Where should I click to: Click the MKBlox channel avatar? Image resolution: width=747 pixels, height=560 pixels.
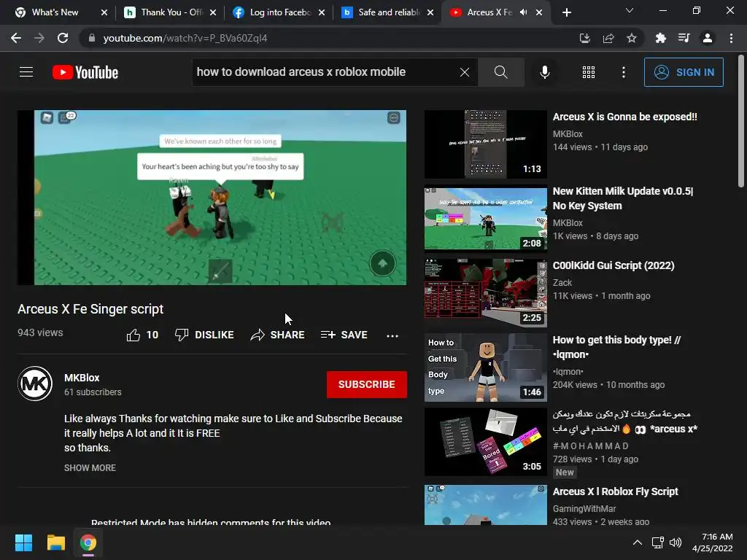click(x=35, y=384)
